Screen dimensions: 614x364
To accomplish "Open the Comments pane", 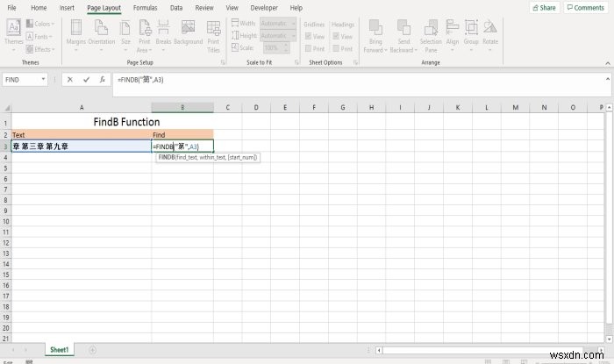I will pyautogui.click(x=586, y=7).
